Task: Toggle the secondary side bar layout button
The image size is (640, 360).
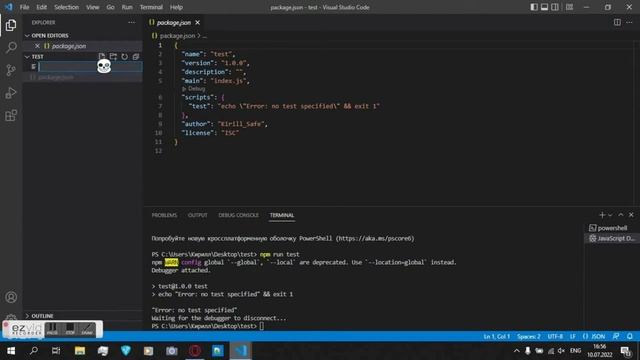Action: (x=555, y=7)
